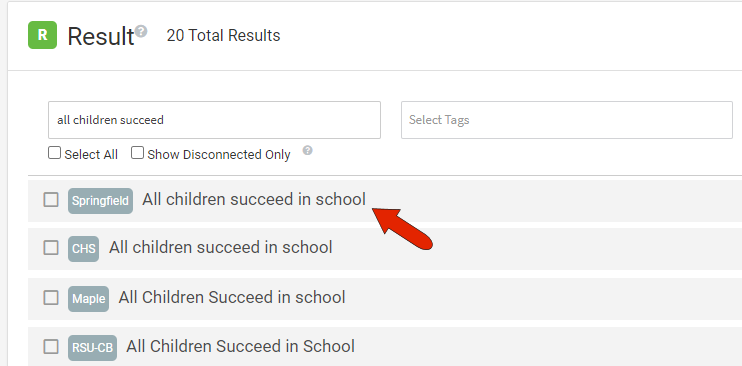This screenshot has width=742, height=366.
Task: Check the Springfield result row checkbox
Action: pos(51,200)
